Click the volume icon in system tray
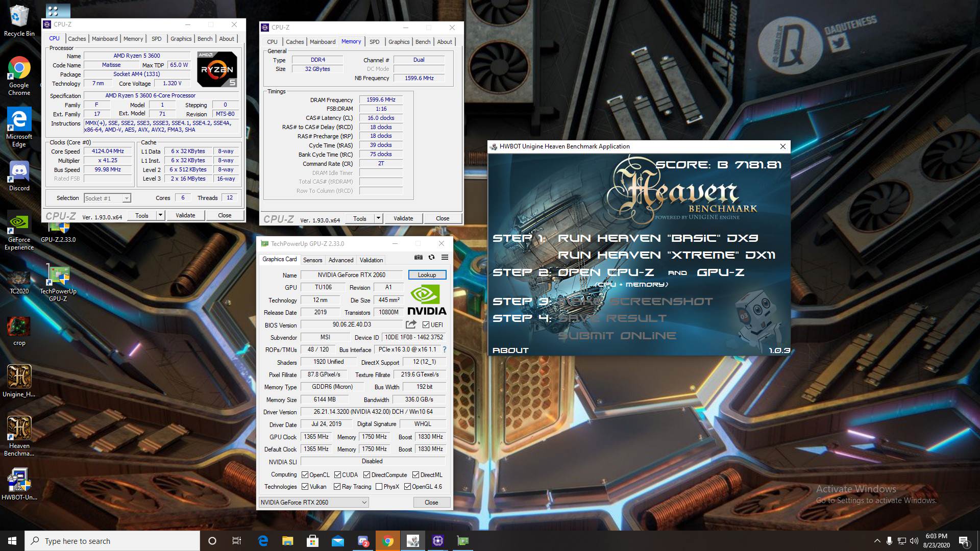This screenshot has width=980, height=551. (x=914, y=541)
